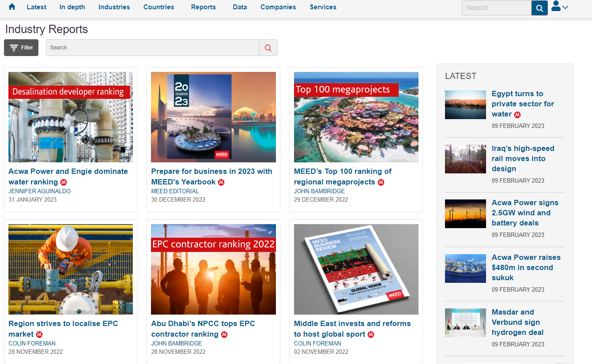
Task: Expand the Reports navigation item
Action: click(x=203, y=7)
